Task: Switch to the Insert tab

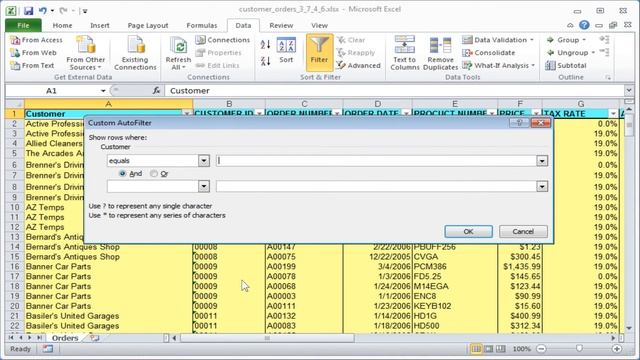Action: click(x=100, y=25)
